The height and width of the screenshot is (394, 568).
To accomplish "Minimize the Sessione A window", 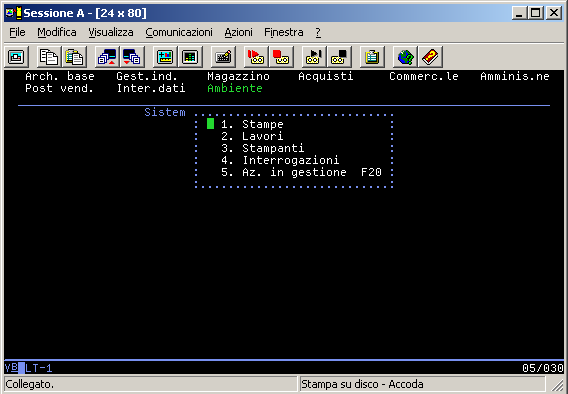I will (520, 13).
